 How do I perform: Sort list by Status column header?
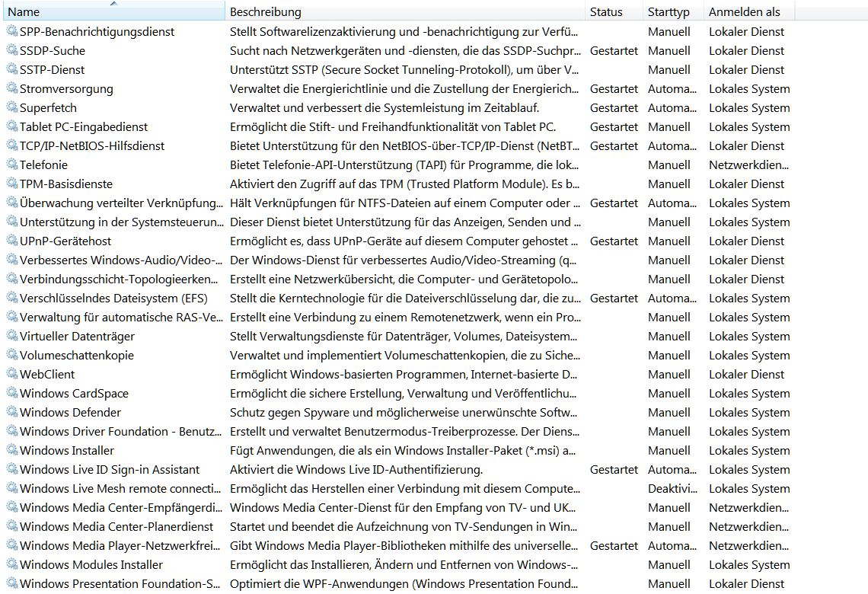[x=614, y=11]
